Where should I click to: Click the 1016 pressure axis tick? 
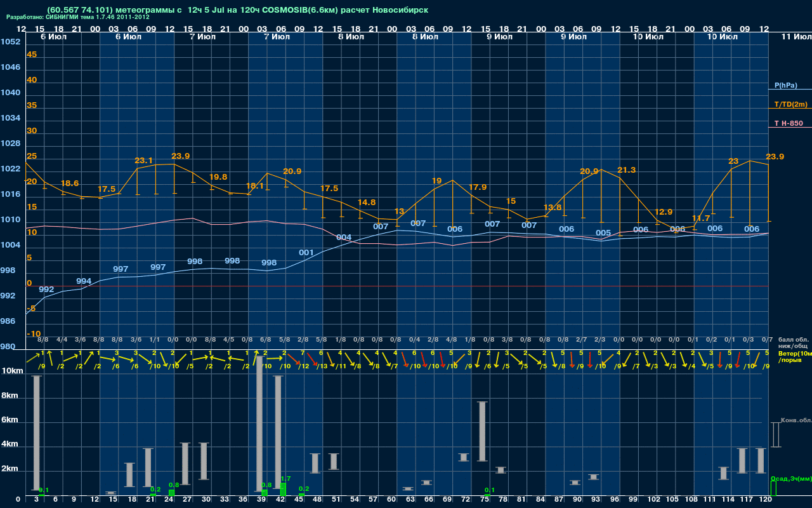pos(10,194)
